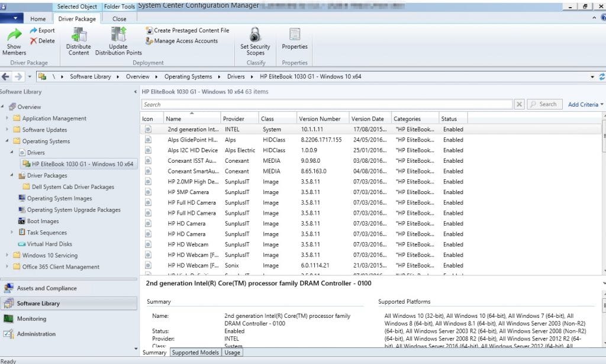Open the address bar history dropdown
This screenshot has height=364, width=606.
click(592, 76)
